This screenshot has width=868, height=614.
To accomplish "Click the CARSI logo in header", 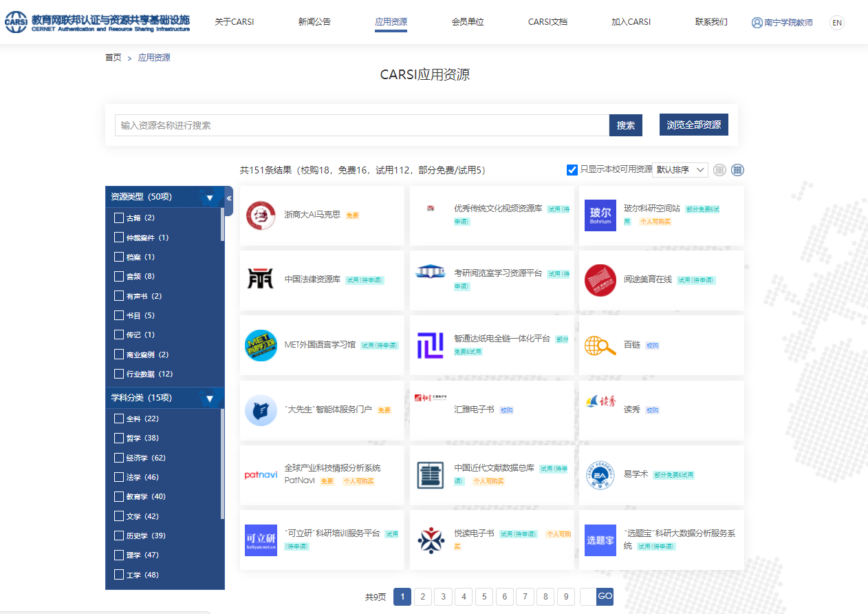I will pos(96,23).
